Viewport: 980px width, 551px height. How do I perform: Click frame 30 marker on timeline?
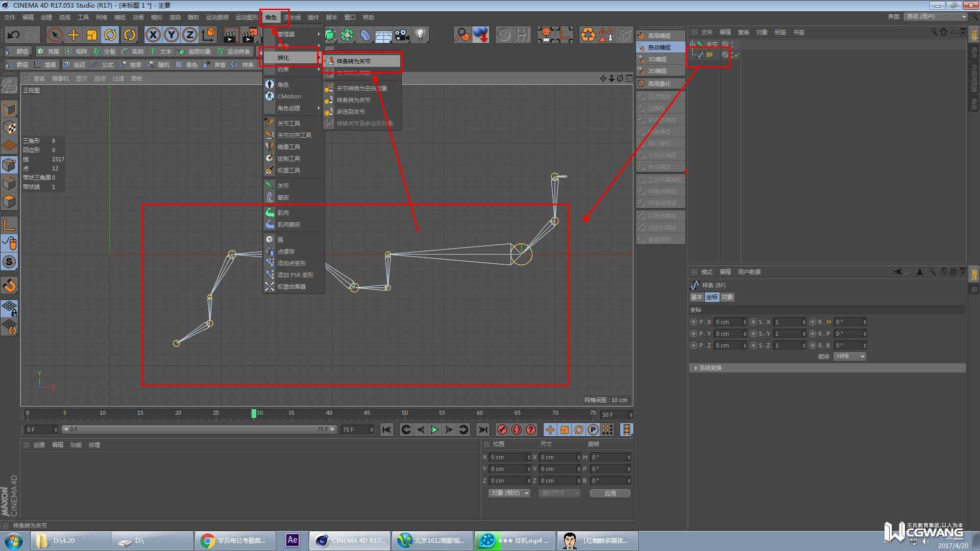coord(254,413)
